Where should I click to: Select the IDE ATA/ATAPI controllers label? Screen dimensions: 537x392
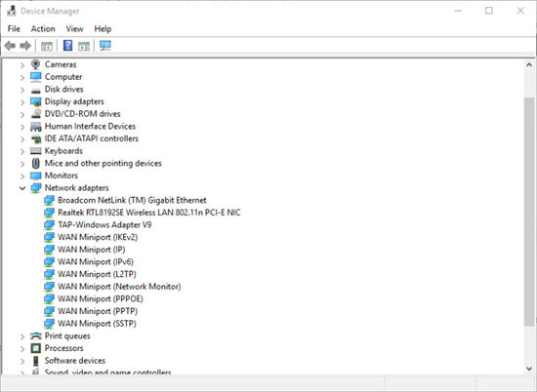click(x=92, y=138)
